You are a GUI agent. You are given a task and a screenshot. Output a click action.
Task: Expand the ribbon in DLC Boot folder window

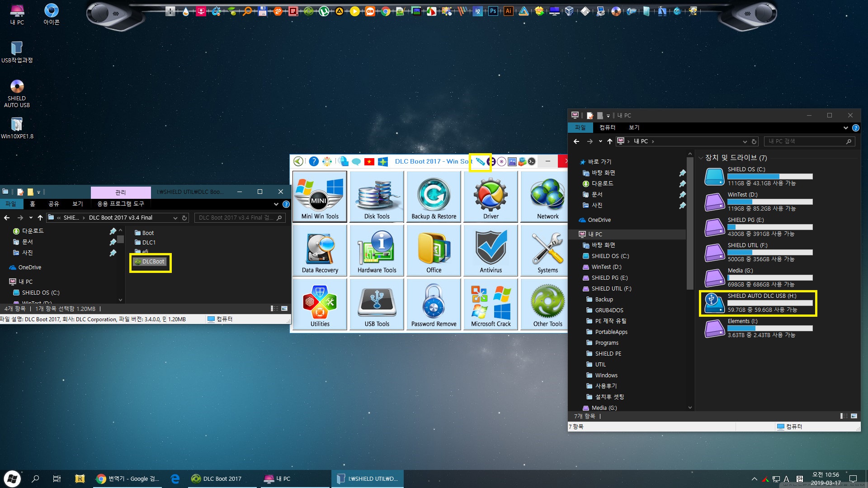(276, 204)
